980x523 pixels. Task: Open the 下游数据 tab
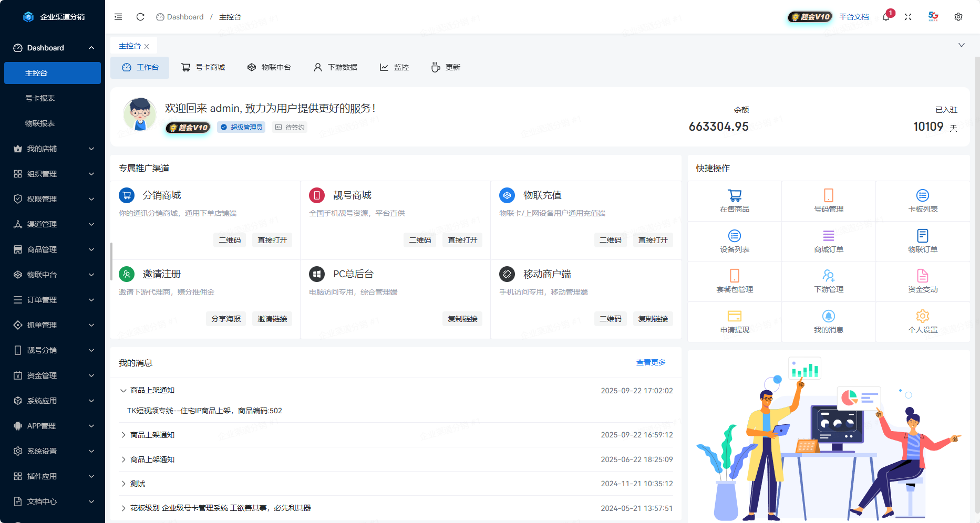[336, 67]
